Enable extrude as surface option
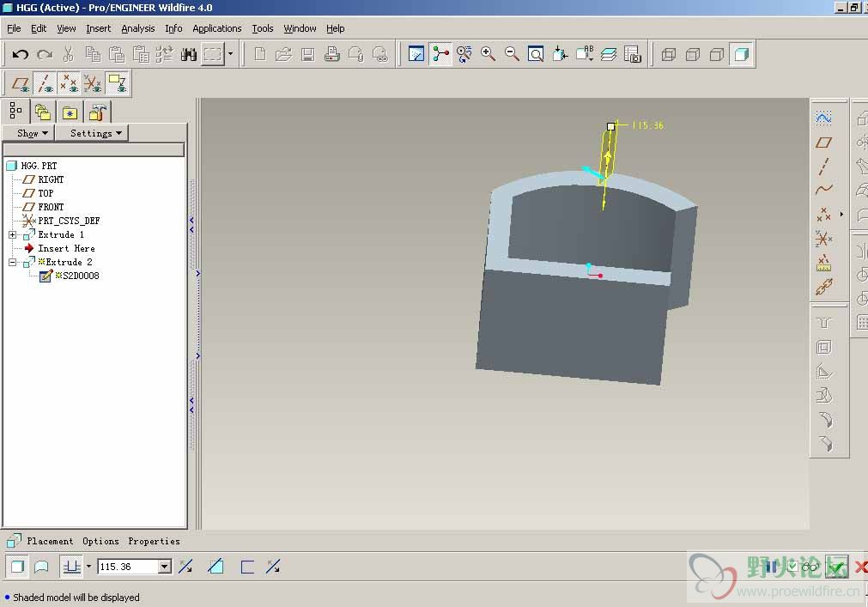Image resolution: width=868 pixels, height=607 pixels. pyautogui.click(x=41, y=567)
